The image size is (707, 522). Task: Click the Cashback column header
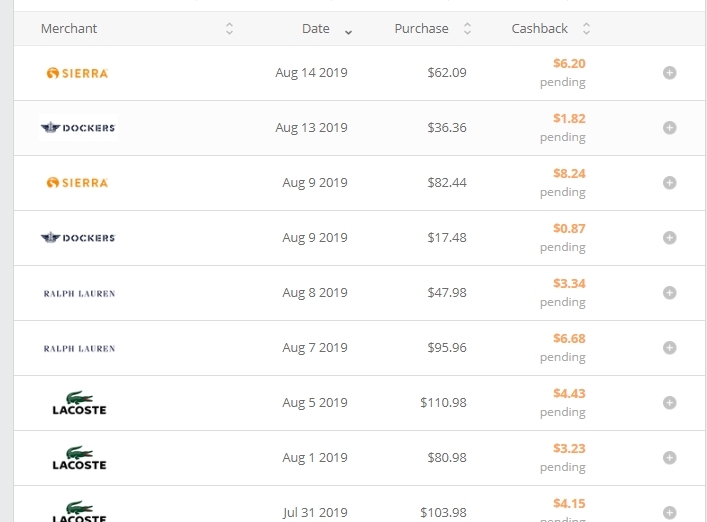click(539, 28)
